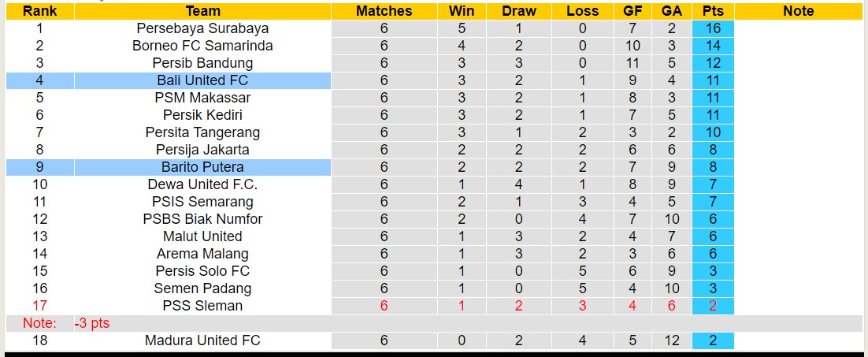This screenshot has height=357, width=868.
Task: Click the Draw column header
Action: [518, 11]
